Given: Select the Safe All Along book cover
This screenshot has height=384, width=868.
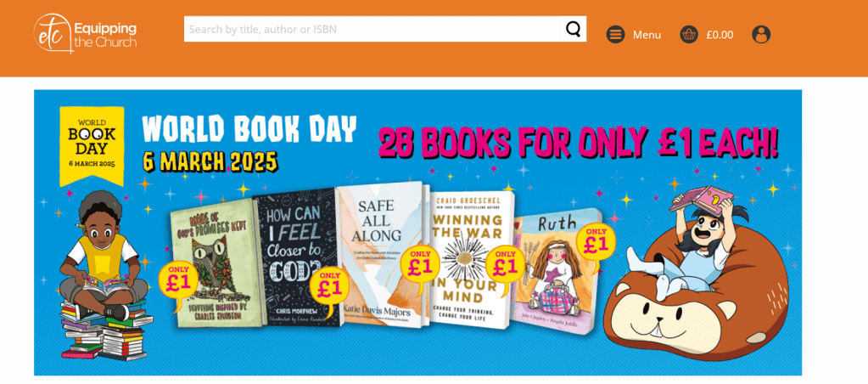Looking at the screenshot, I should click(382, 255).
